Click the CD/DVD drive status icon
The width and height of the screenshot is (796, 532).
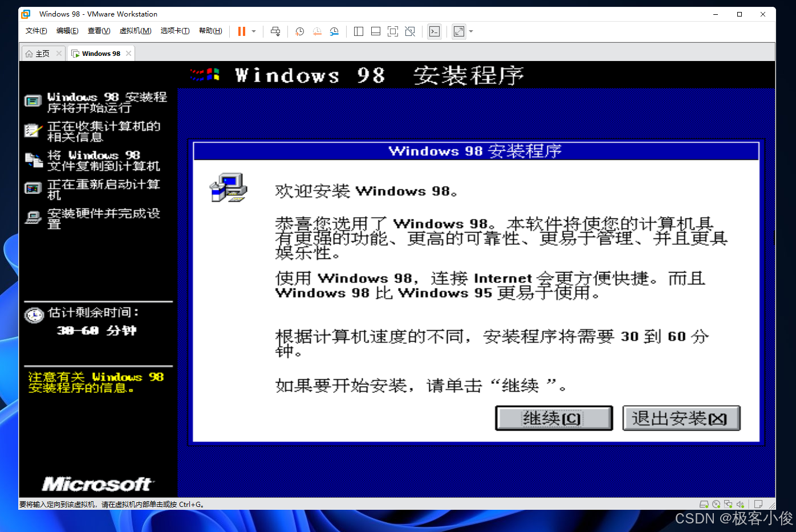click(716, 504)
